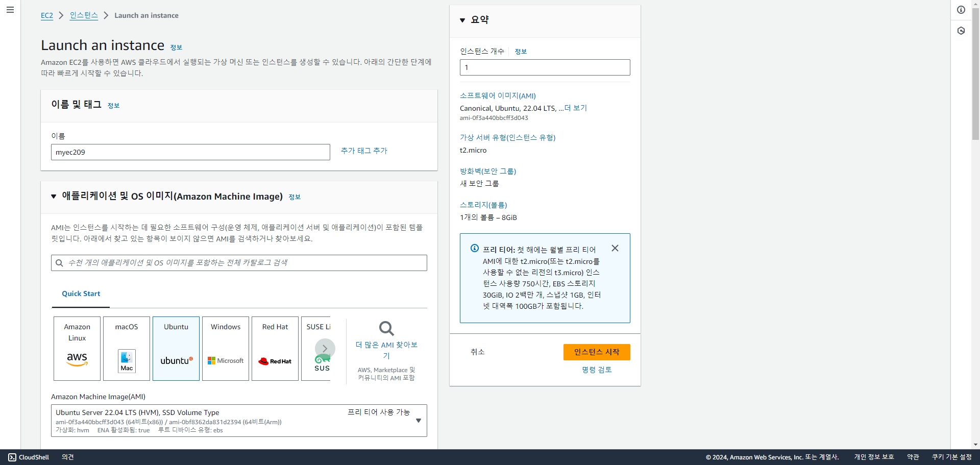Collapse the 요약 summary panel

click(462, 20)
